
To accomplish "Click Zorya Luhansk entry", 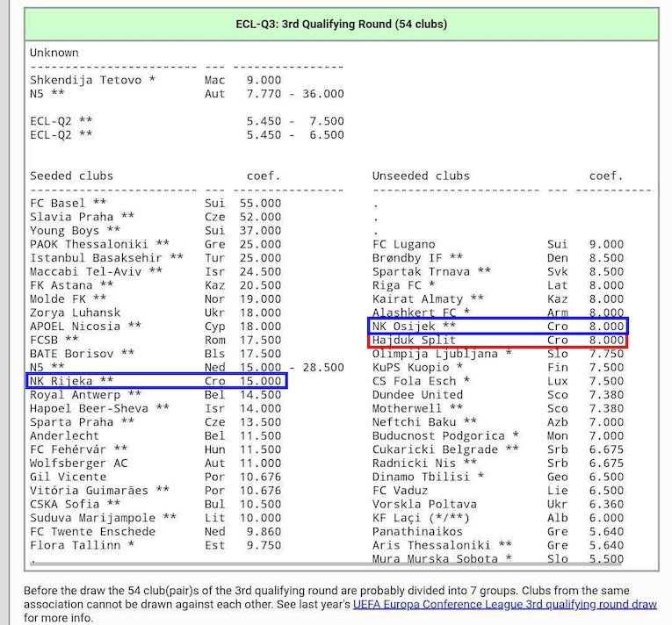I will (x=155, y=312).
